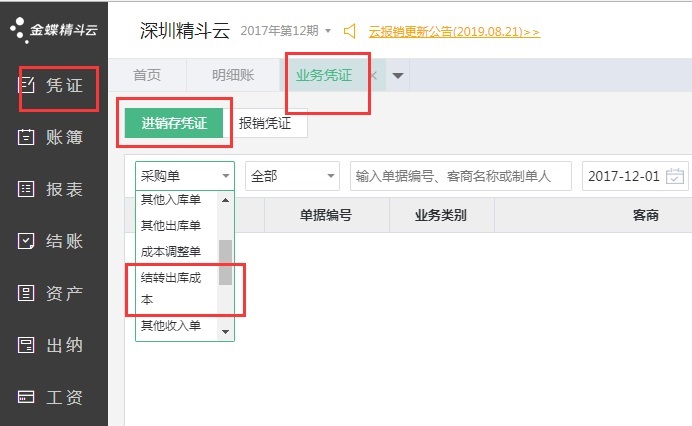
Task: Select the 报销凭证 tab button
Action: pyautogui.click(x=265, y=123)
